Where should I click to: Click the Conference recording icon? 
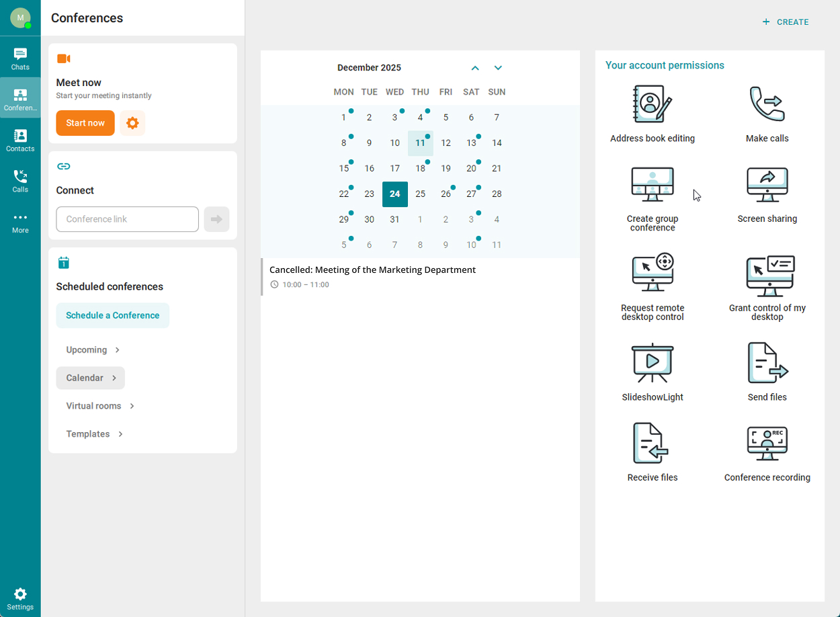tap(767, 444)
